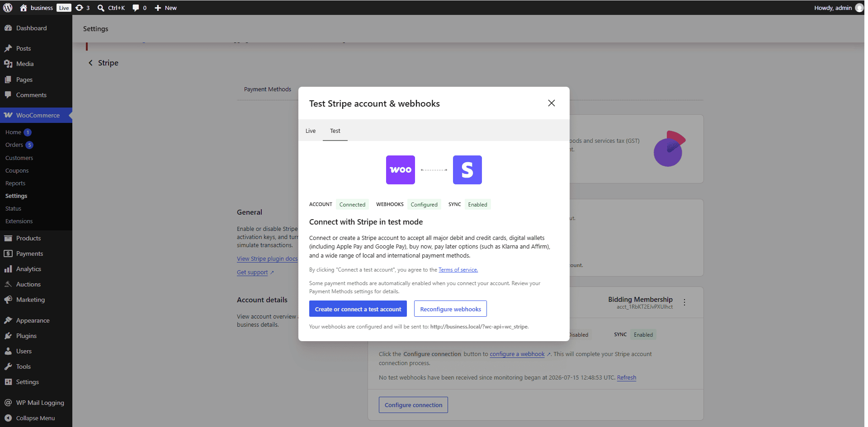Click Reconfigure webhooks button
The image size is (868, 427).
tap(450, 309)
